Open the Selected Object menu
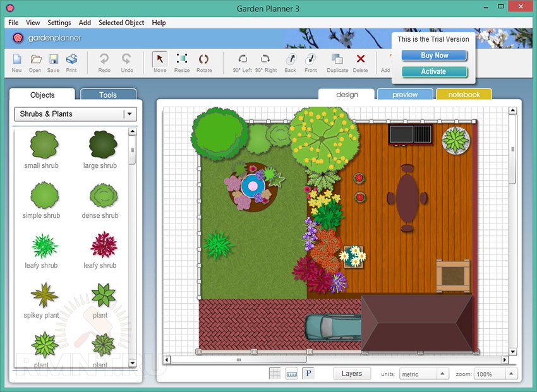537x392 pixels. 121,23
